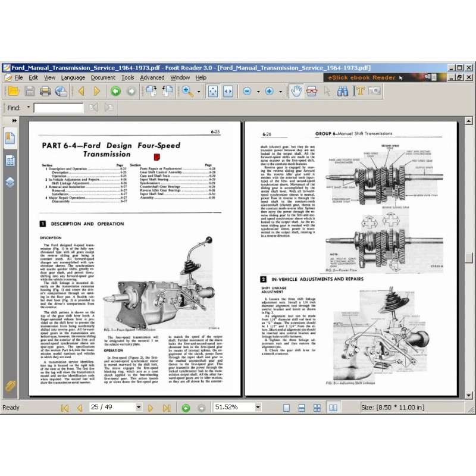Open the Document menu

(103, 77)
